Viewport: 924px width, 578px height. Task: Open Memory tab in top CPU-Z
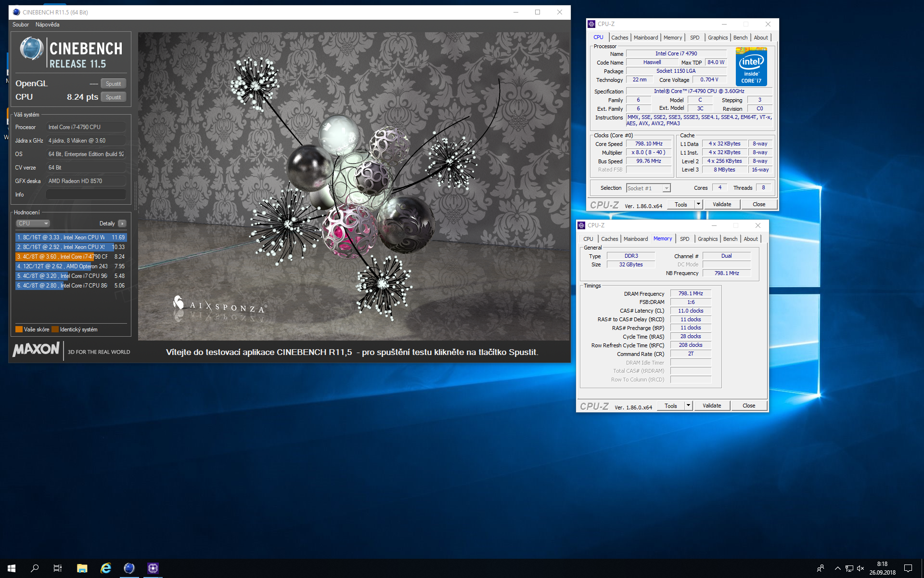point(672,38)
